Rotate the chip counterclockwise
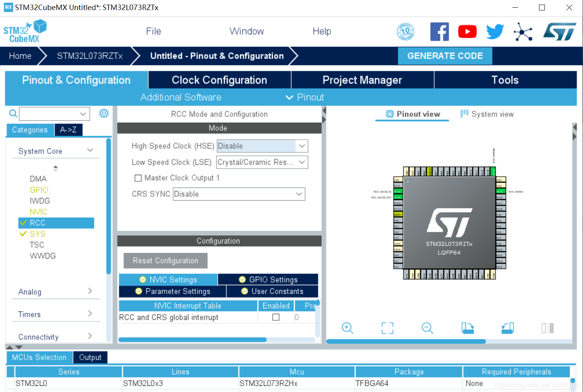The height and width of the screenshot is (392, 583). click(x=507, y=328)
